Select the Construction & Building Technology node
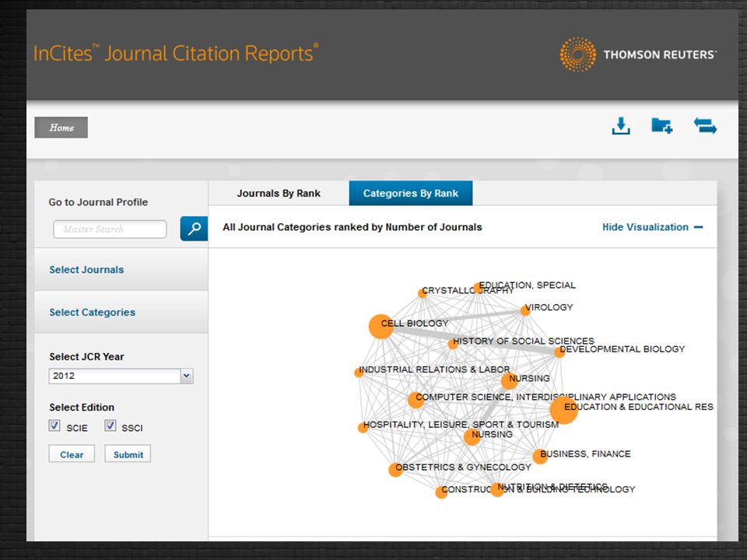This screenshot has height=560, width=747. tap(441, 492)
